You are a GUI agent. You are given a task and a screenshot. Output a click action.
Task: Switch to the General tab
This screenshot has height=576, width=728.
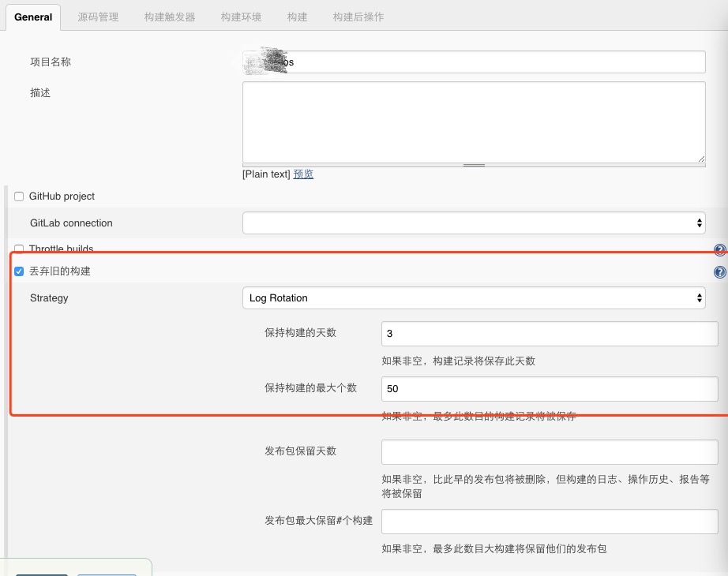pyautogui.click(x=33, y=17)
